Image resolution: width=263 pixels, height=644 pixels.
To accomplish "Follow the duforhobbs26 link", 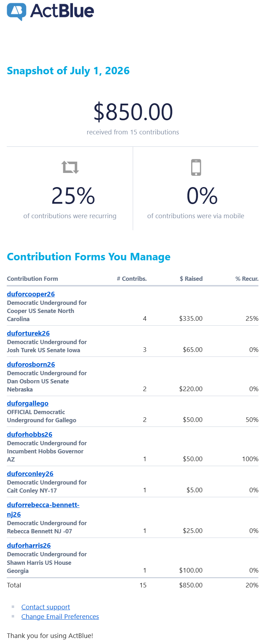I will click(x=30, y=434).
